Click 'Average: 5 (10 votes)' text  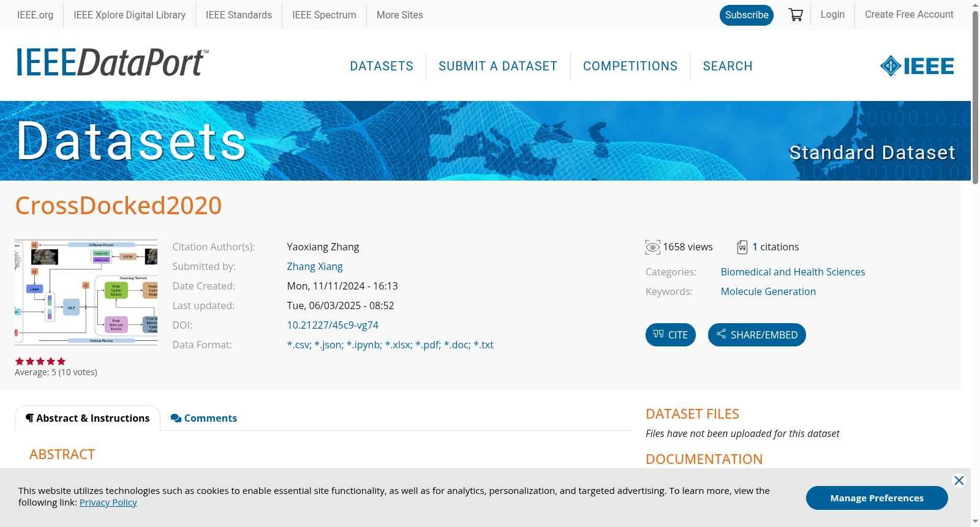(x=56, y=372)
